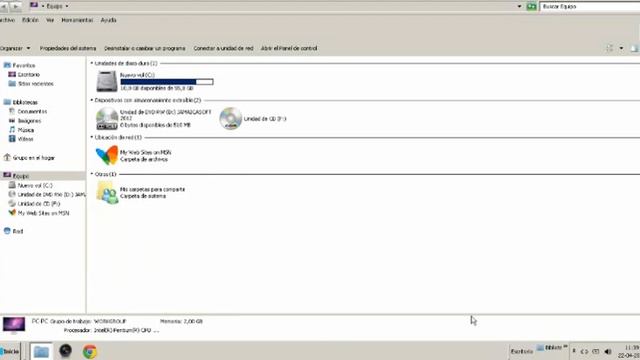640x360 pixels.
Task: Collapse Dispositivos con almacenamiento extraíble group
Action: point(92,100)
